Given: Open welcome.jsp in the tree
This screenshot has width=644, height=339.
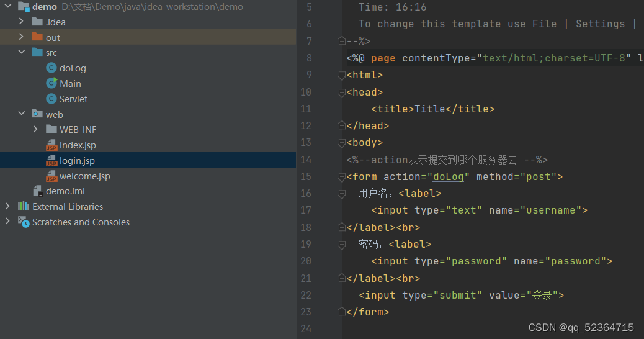Looking at the screenshot, I should point(85,176).
